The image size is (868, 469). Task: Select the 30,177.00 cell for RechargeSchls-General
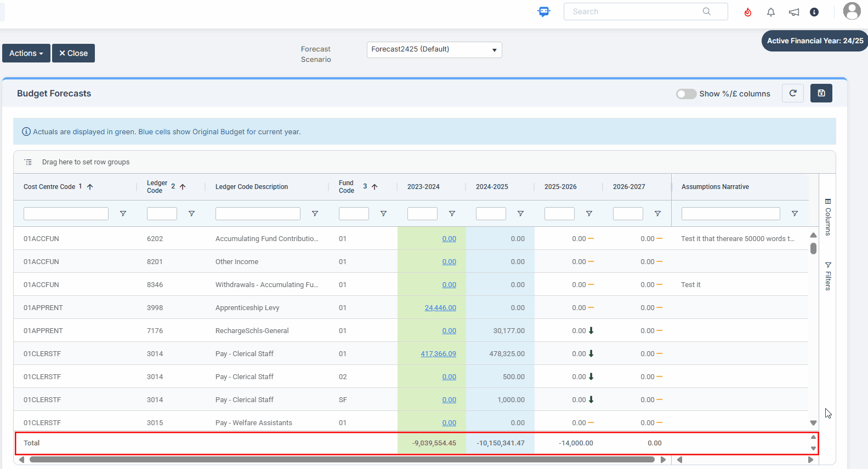coord(500,331)
